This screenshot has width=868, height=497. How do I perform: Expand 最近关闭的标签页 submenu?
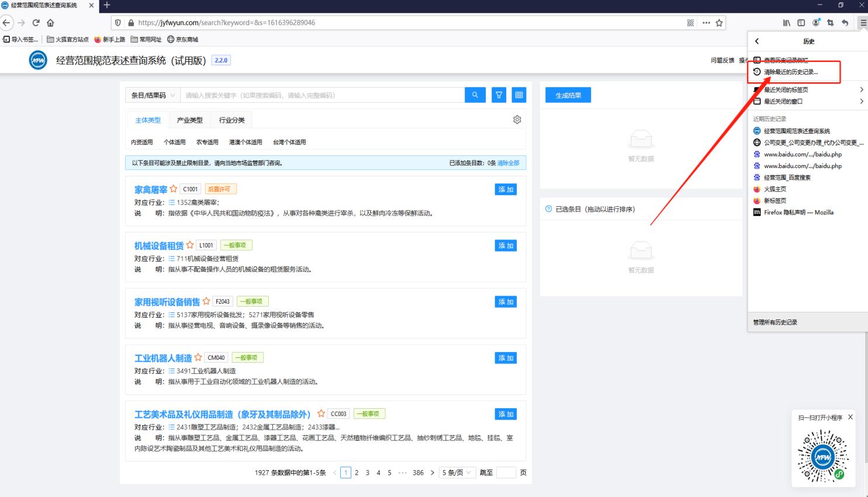[807, 90]
